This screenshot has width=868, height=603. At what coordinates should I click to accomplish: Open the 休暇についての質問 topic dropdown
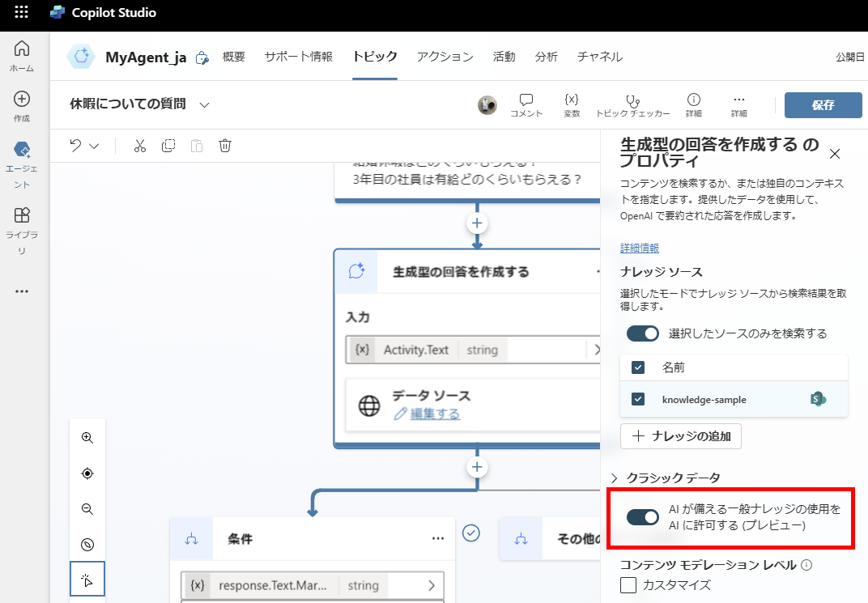(x=204, y=104)
